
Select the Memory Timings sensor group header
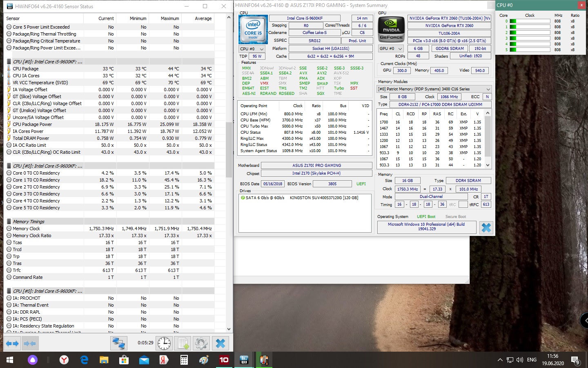[109, 222]
